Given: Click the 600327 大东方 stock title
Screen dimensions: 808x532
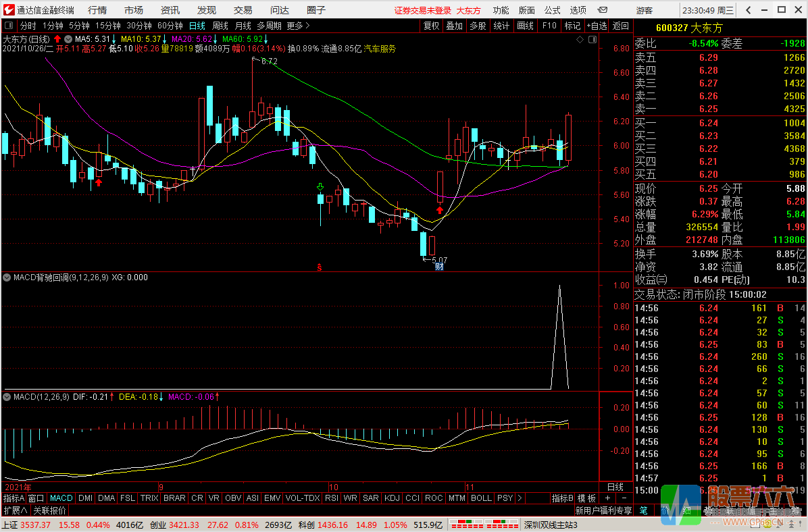Looking at the screenshot, I should point(690,28).
